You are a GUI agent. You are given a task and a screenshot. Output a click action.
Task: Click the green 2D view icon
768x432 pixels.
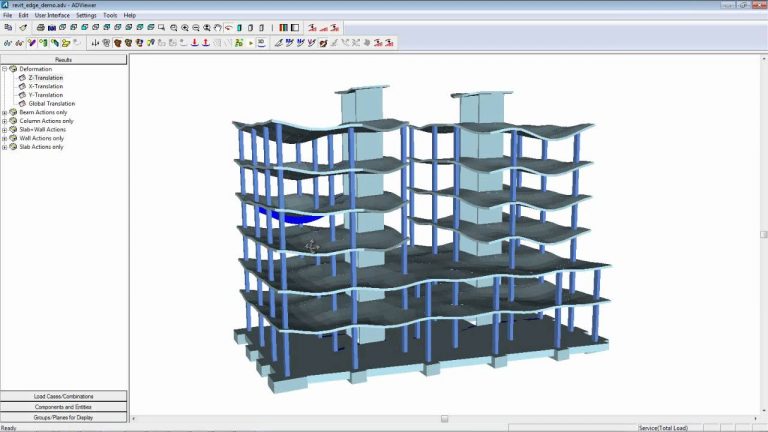(x=239, y=43)
